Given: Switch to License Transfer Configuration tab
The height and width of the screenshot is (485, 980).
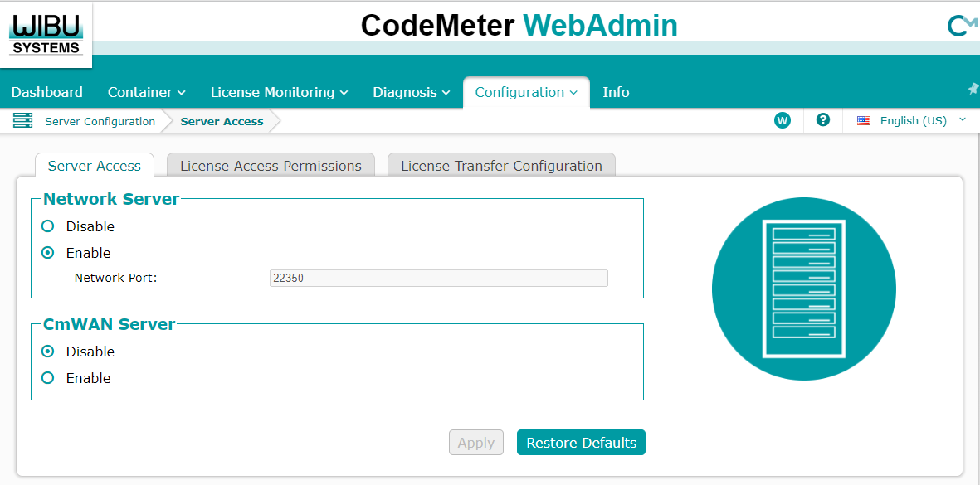Looking at the screenshot, I should tap(501, 166).
